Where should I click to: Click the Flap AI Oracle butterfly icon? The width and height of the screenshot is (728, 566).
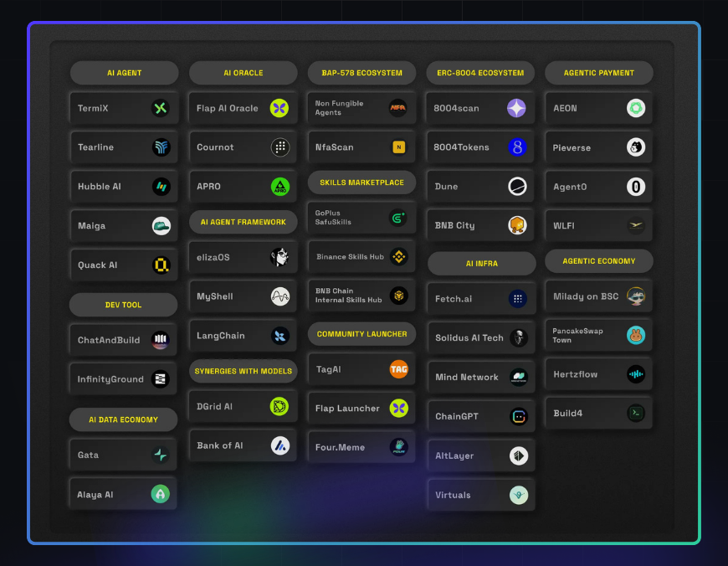pyautogui.click(x=279, y=108)
